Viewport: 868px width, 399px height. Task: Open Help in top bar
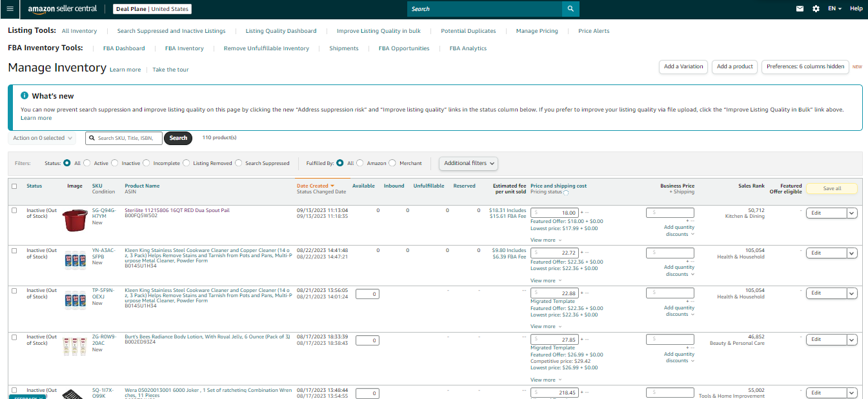click(x=856, y=9)
